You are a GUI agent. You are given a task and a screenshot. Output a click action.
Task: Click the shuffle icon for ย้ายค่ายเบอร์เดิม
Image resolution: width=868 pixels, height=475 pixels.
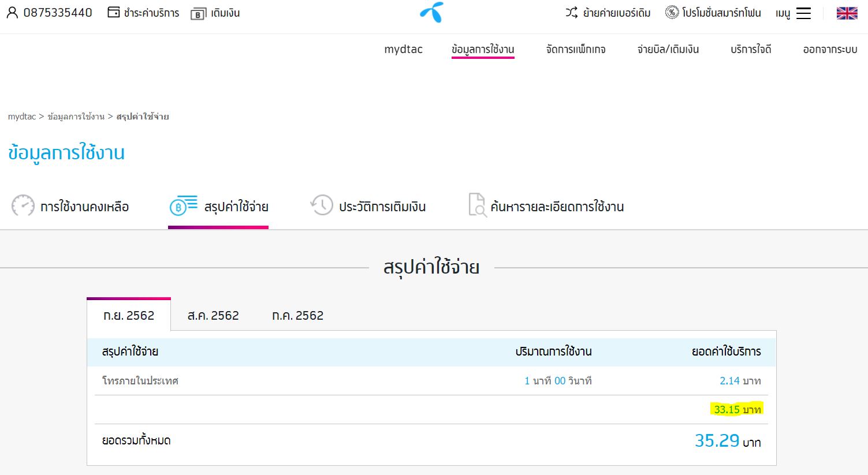pos(572,13)
